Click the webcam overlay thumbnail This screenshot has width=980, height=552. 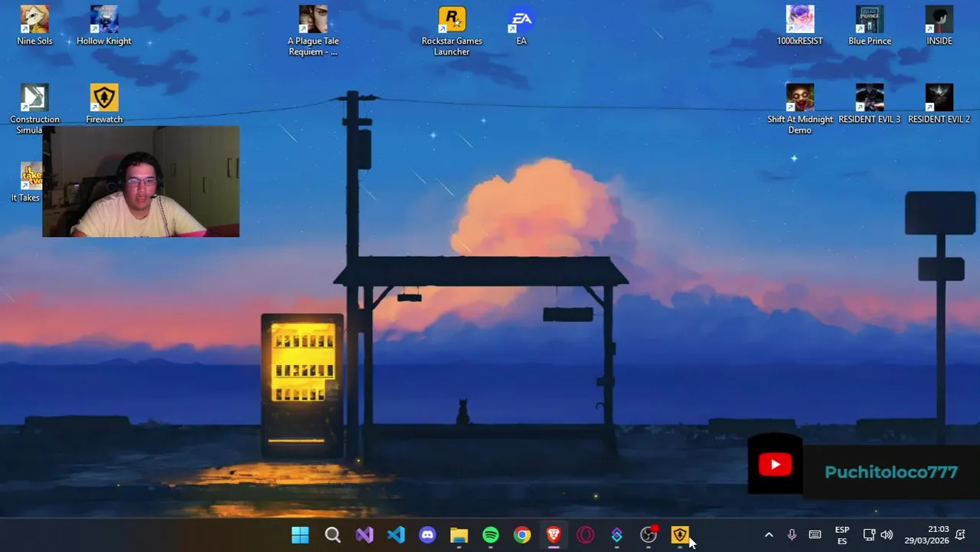point(141,182)
